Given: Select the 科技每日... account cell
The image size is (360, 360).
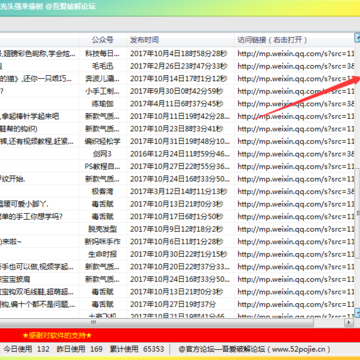Looking at the screenshot, I should pyautogui.click(x=103, y=53).
